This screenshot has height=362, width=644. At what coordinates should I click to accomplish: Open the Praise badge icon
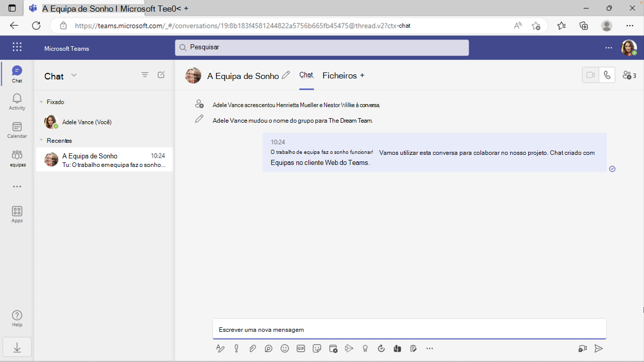pyautogui.click(x=365, y=348)
